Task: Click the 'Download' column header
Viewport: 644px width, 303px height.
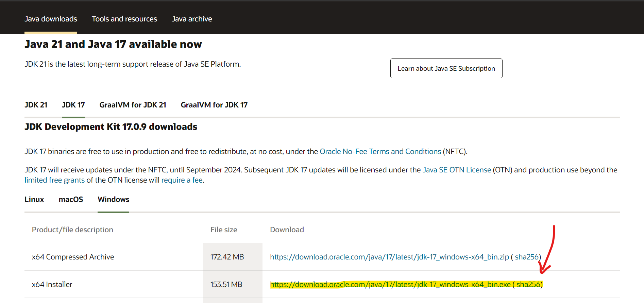Action: coord(287,230)
